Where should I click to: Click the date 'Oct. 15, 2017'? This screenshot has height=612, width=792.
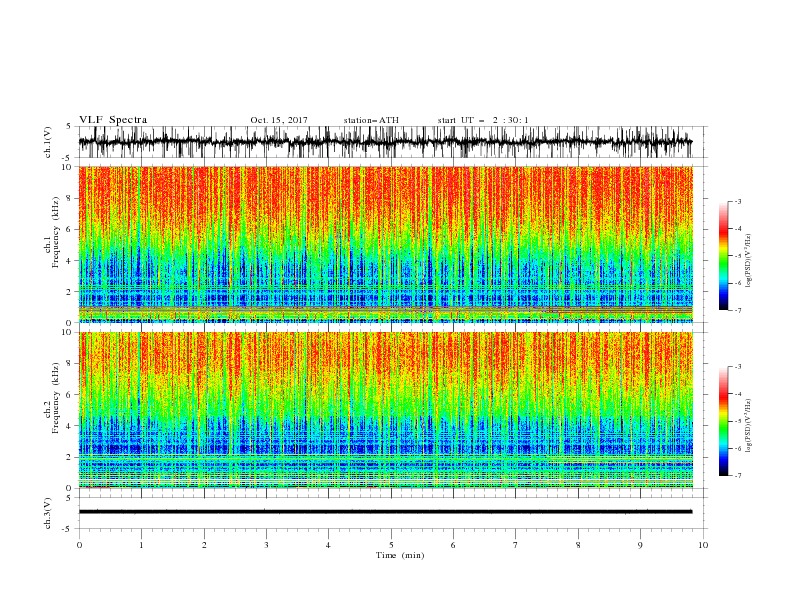279,120
